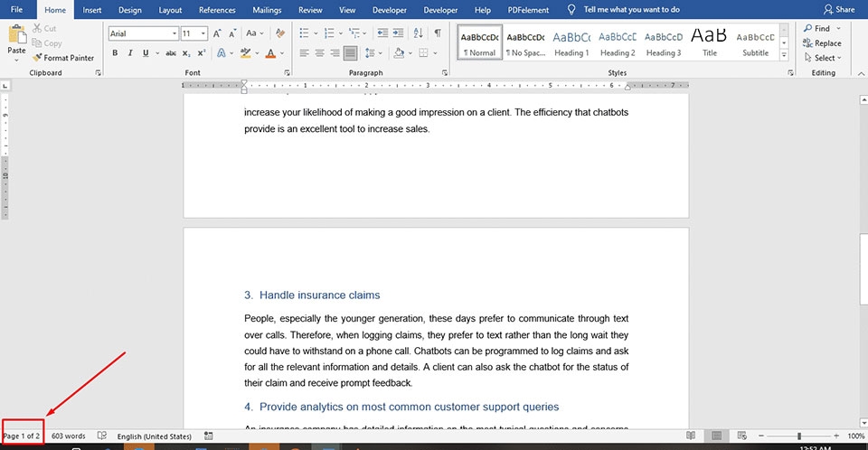Viewport: 868px width, 450px height.
Task: Click the Bullets list icon
Action: click(x=304, y=33)
